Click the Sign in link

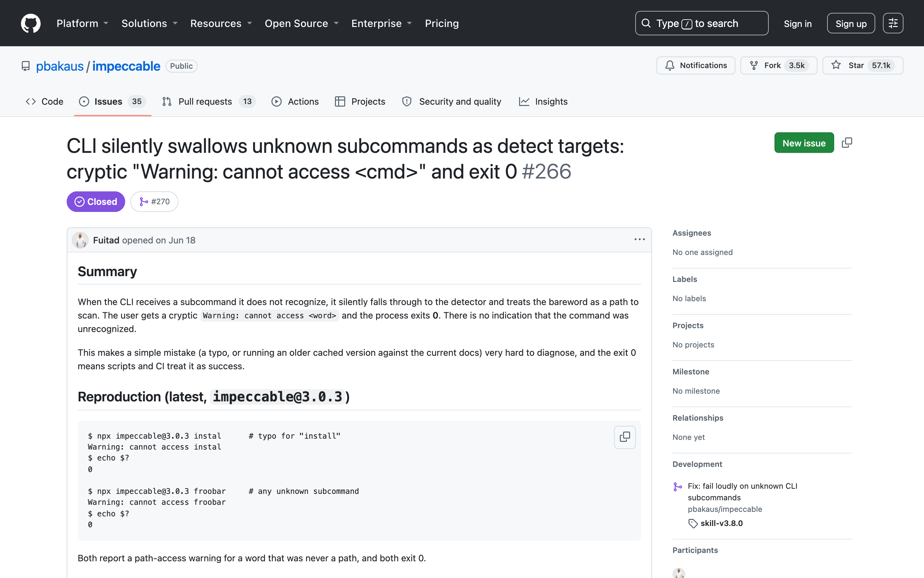[798, 24]
